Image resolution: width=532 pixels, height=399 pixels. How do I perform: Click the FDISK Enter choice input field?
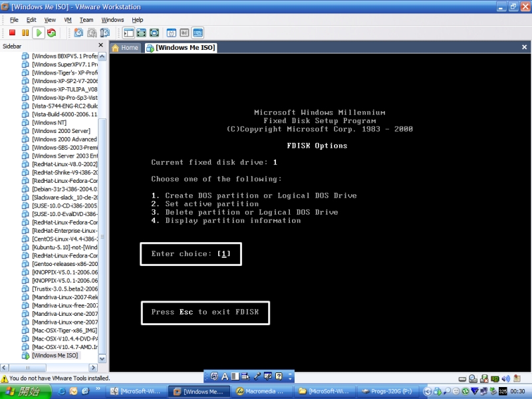224,254
